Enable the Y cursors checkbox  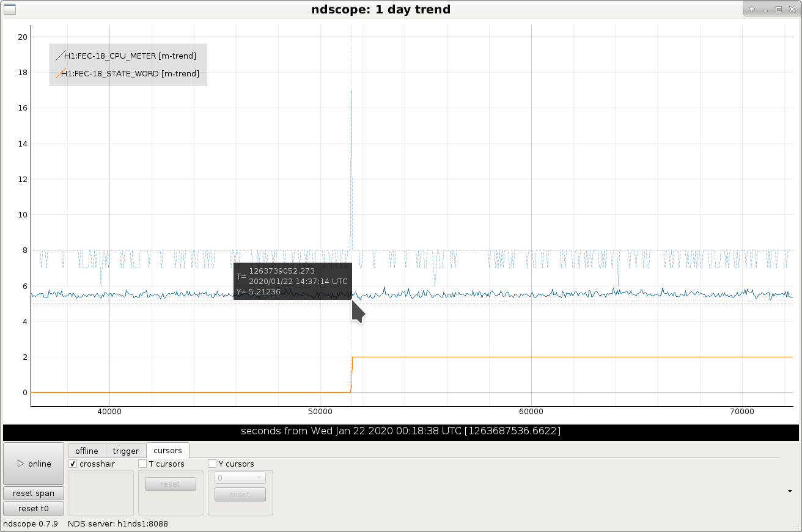(x=213, y=464)
